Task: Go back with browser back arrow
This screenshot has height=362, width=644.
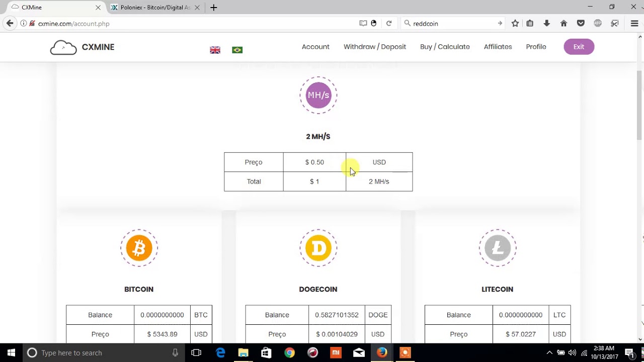Action: pos(10,23)
